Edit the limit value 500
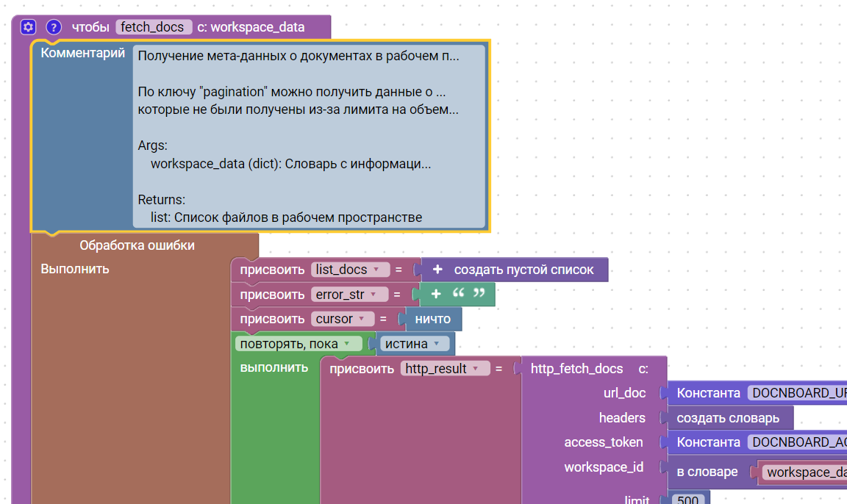The image size is (847, 504). (687, 500)
